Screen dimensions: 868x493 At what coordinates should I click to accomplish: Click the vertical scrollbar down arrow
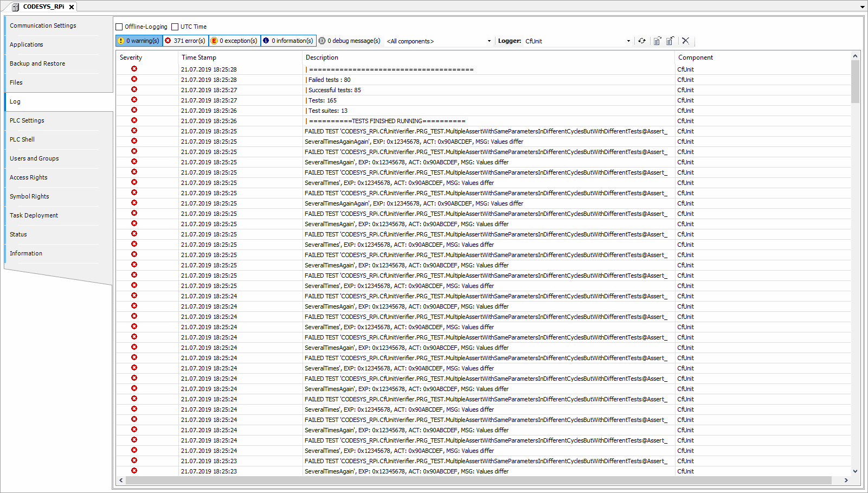pos(856,471)
